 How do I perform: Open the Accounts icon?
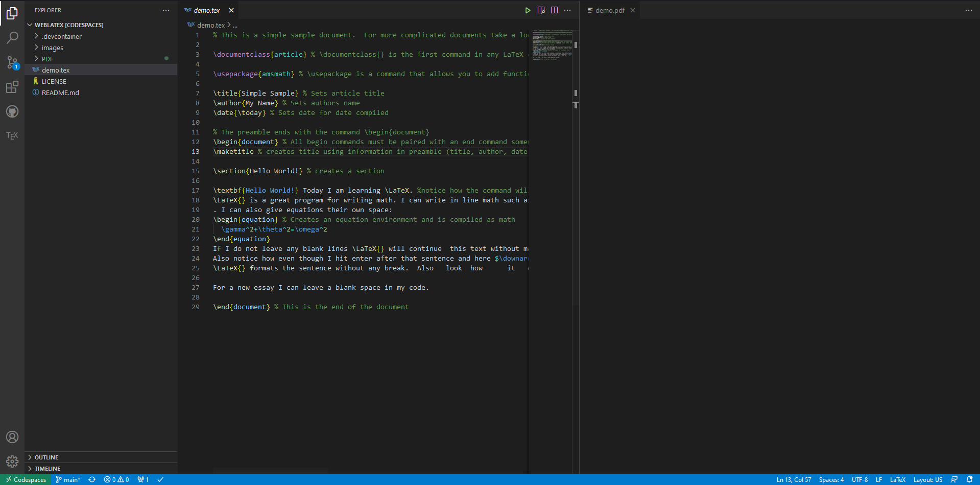pyautogui.click(x=12, y=437)
